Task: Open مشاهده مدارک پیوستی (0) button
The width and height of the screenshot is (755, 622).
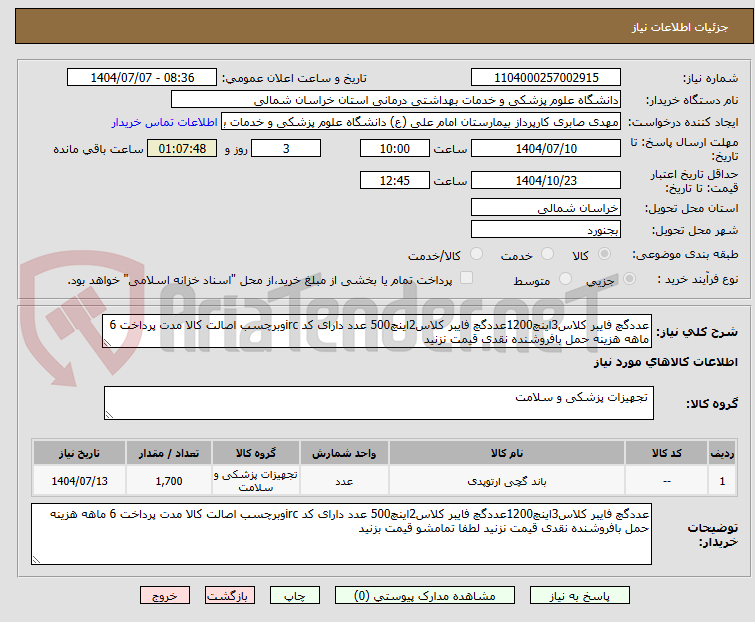Action: (x=425, y=596)
